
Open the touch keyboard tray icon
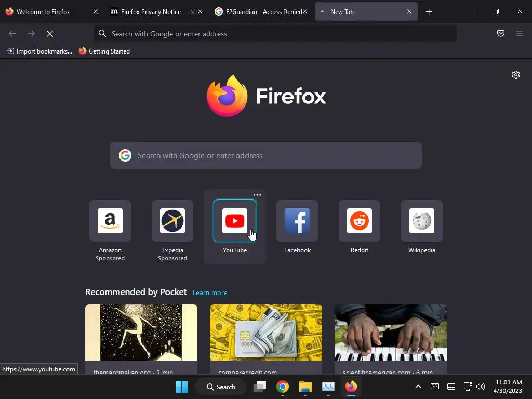click(x=435, y=387)
